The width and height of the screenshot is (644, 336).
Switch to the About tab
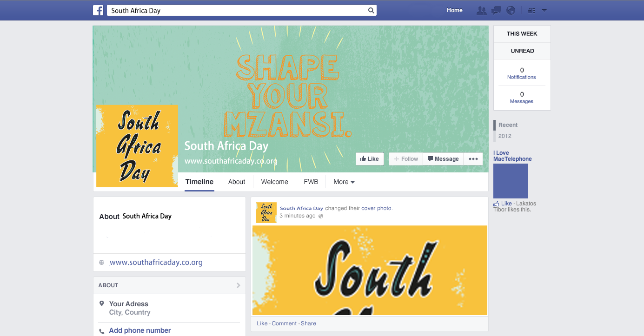click(x=237, y=182)
